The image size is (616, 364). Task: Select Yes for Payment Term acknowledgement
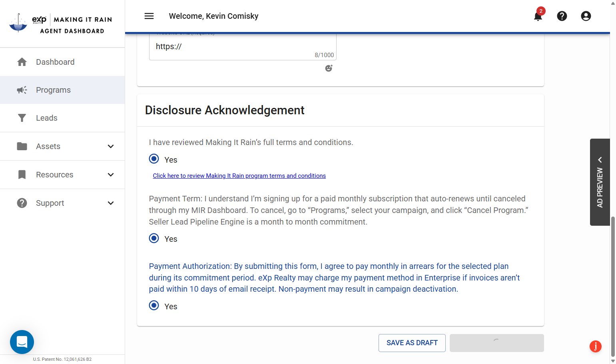[x=154, y=238]
